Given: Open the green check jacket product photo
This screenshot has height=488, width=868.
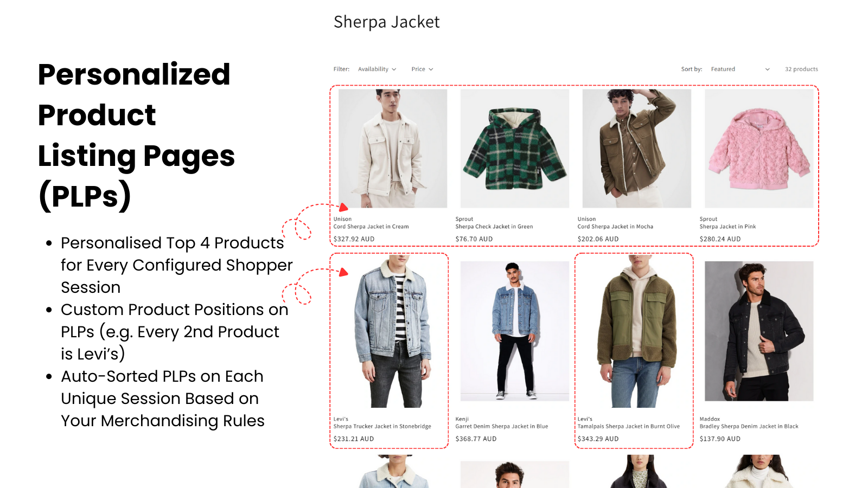Looking at the screenshot, I should point(515,149).
